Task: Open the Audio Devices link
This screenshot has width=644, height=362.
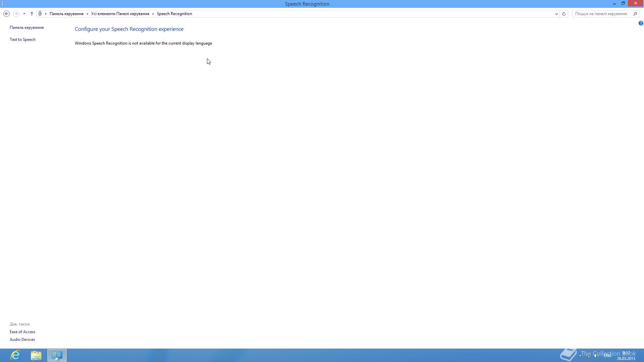Action: pyautogui.click(x=22, y=340)
